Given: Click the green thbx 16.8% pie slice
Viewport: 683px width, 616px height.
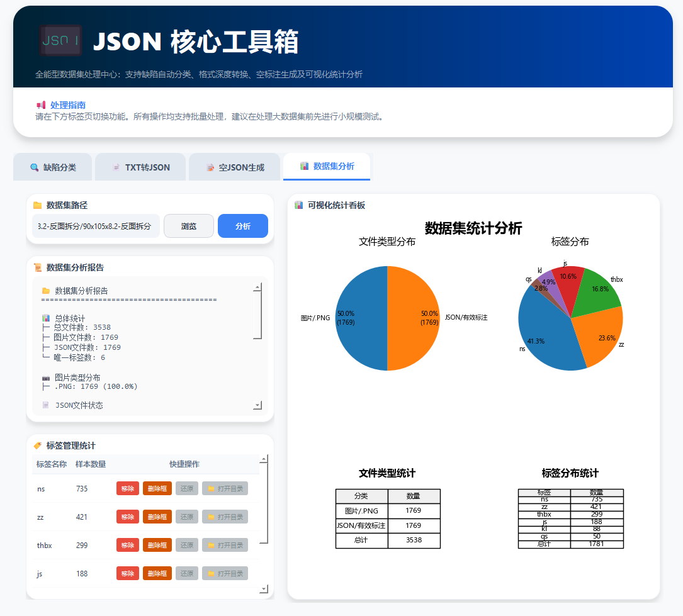Looking at the screenshot, I should coord(597,292).
